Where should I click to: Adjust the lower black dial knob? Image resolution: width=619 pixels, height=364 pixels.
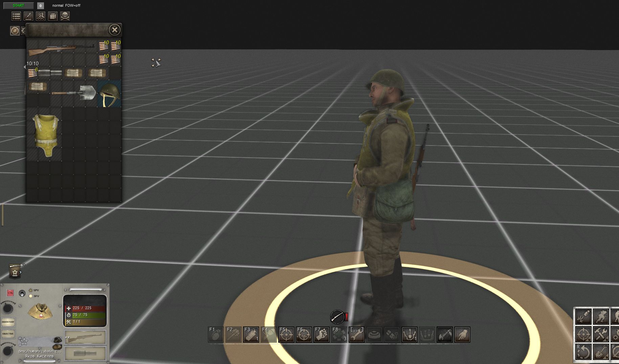point(7,350)
